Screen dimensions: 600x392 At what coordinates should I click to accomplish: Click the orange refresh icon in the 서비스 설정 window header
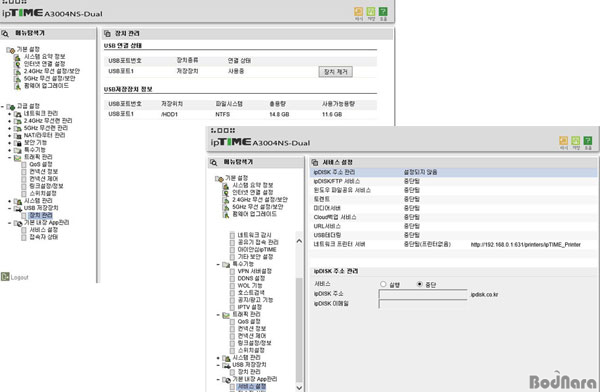coord(563,140)
